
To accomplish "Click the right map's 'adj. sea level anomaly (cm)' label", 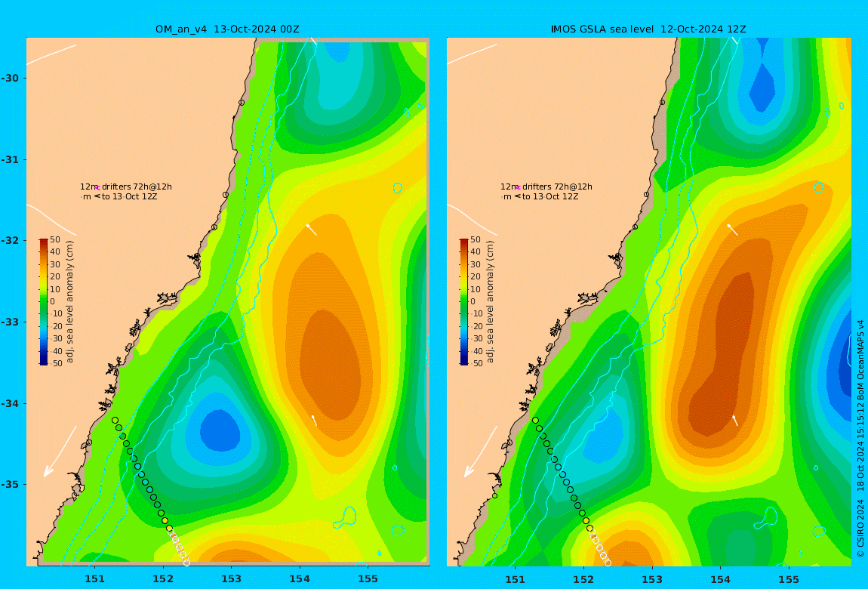I will 491,302.
